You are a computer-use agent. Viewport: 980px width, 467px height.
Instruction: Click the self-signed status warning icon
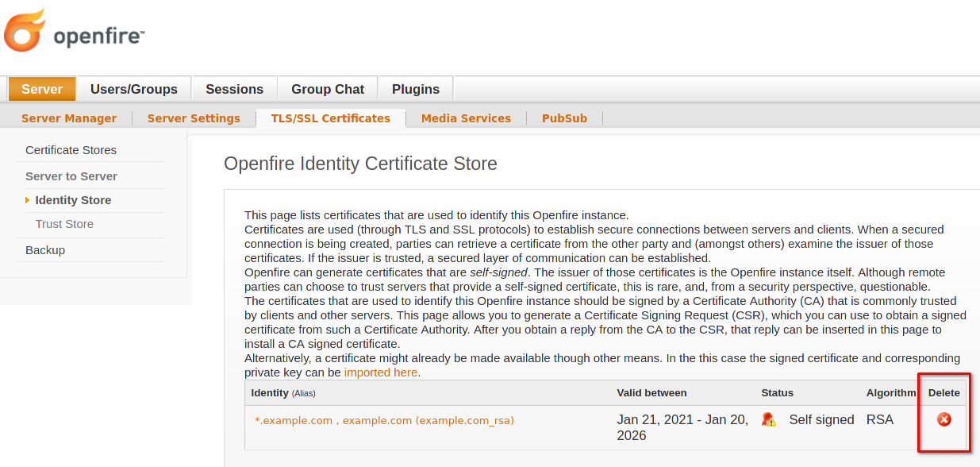pos(768,419)
